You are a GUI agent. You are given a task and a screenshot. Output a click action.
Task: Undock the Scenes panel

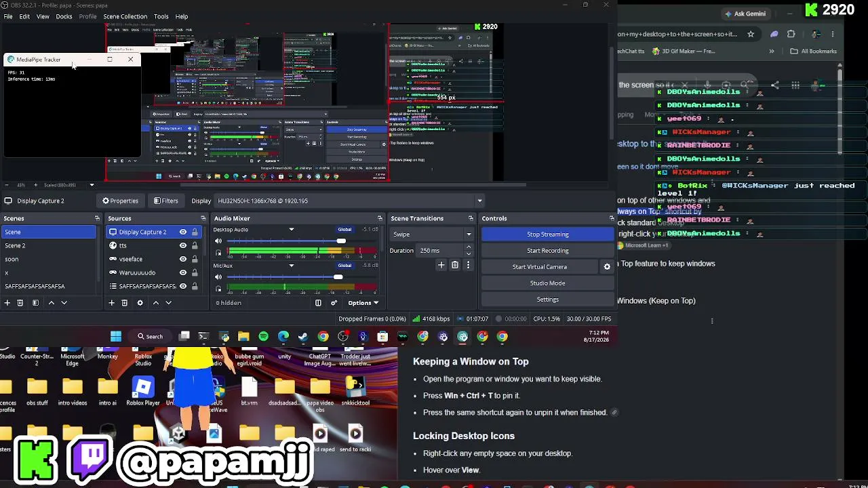[x=97, y=218]
